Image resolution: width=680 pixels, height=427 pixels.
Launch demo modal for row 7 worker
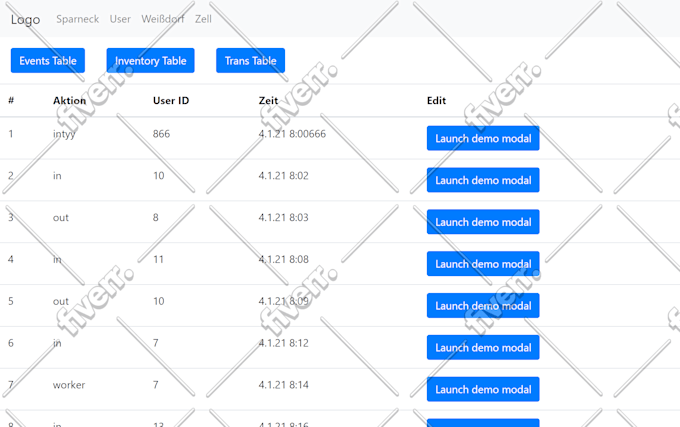pyautogui.click(x=483, y=389)
